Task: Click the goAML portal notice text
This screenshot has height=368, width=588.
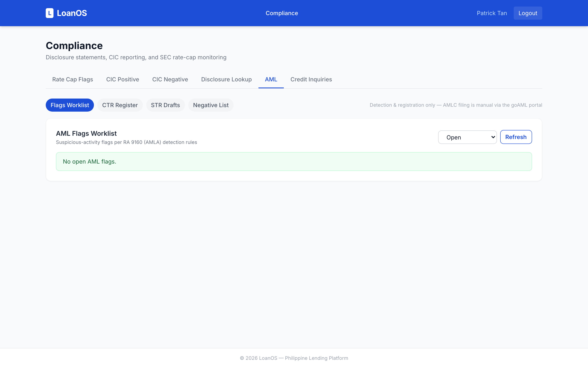Action: click(x=456, y=105)
